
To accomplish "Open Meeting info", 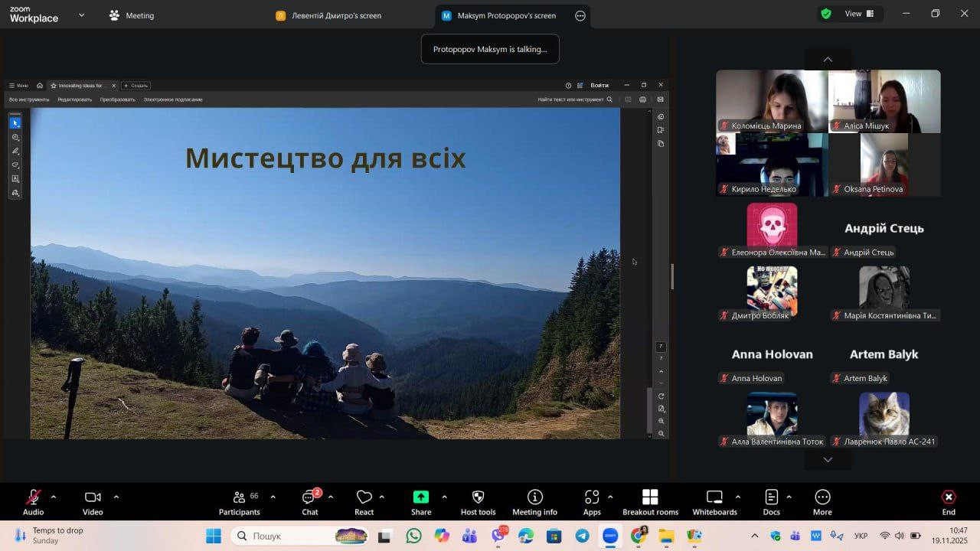I will coord(534,502).
